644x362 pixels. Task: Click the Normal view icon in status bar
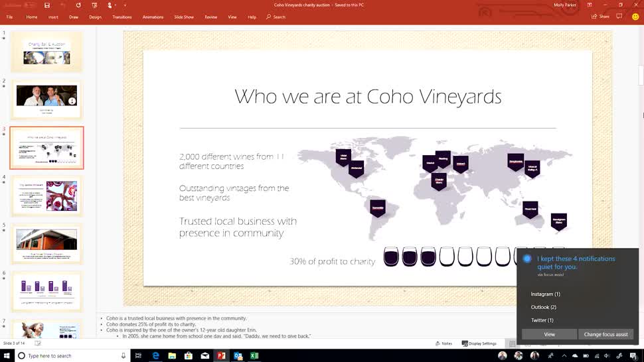point(512,343)
